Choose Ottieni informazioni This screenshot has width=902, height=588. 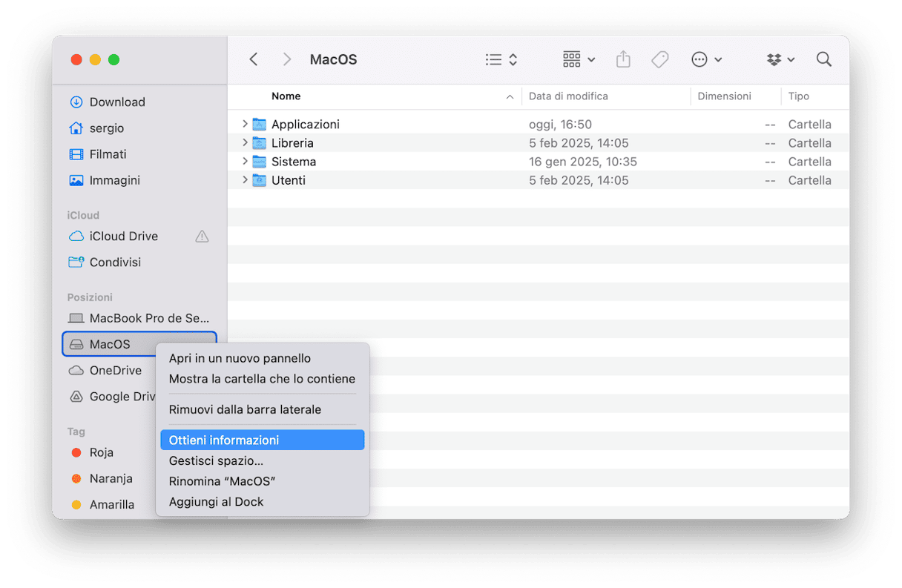coord(263,440)
